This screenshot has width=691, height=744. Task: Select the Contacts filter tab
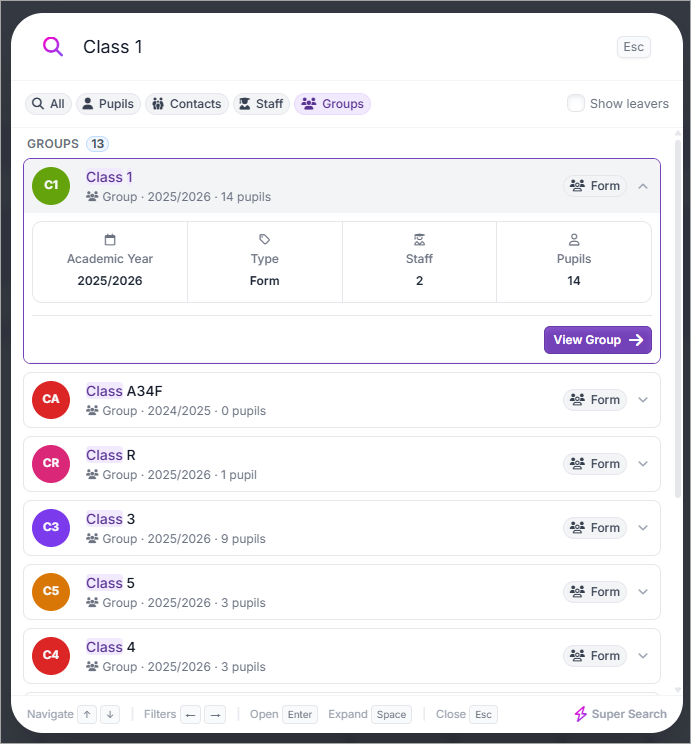coord(187,103)
